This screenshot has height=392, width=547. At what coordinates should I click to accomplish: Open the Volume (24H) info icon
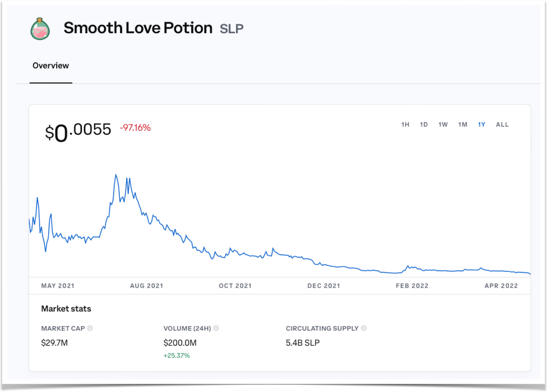(x=216, y=328)
